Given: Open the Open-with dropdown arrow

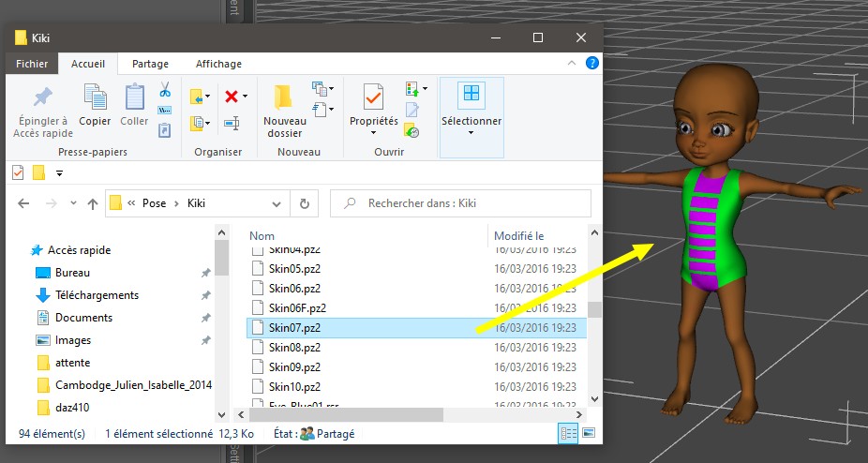Looking at the screenshot, I should 426,89.
